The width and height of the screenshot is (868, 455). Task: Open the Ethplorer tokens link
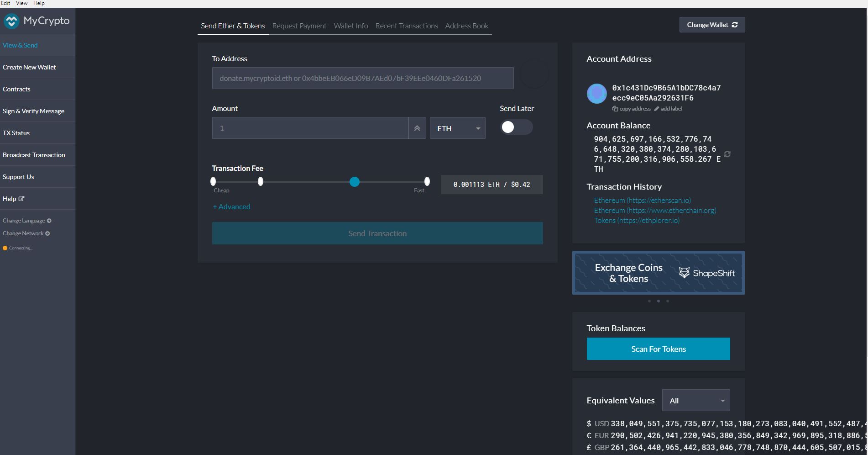[637, 221]
